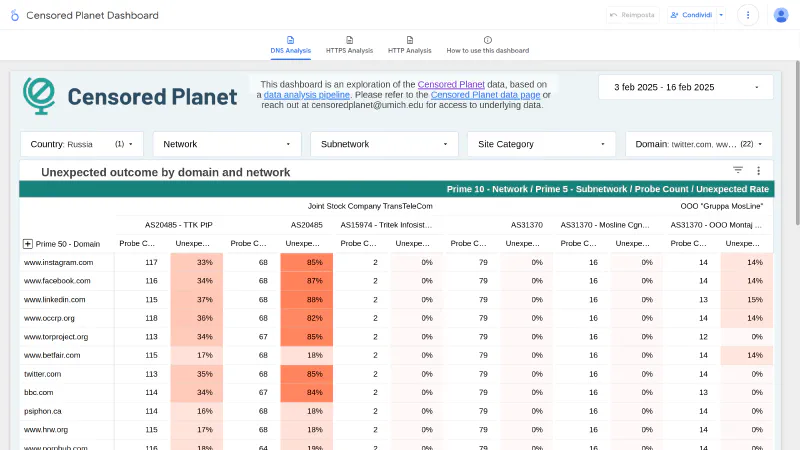The width and height of the screenshot is (800, 450).
Task: Switch to the HTTP Analysis tab
Action: tap(410, 45)
